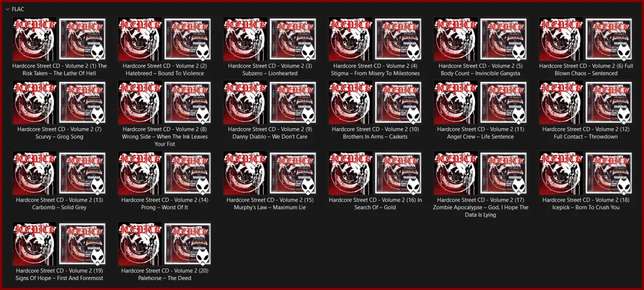The height and width of the screenshot is (290, 644).
Task: Select thumbnail for Wrong Side track
Action: point(165,103)
